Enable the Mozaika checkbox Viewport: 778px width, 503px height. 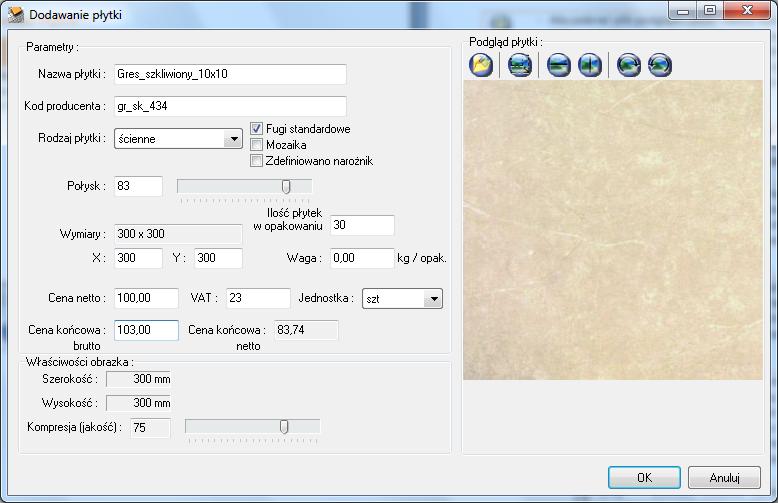[x=256, y=145]
